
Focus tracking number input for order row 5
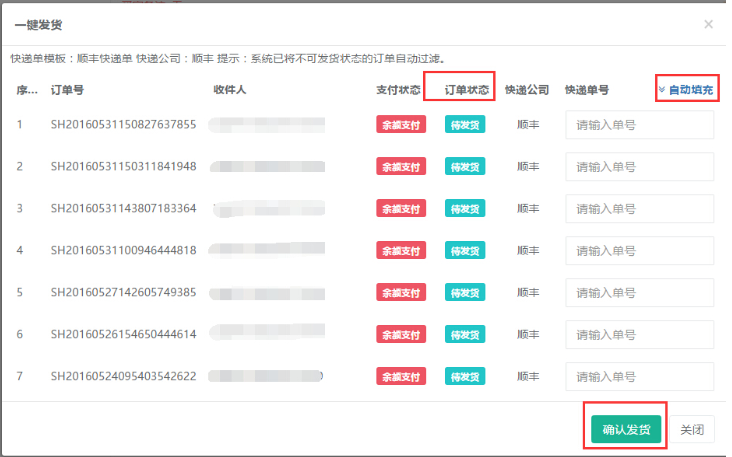[640, 293]
